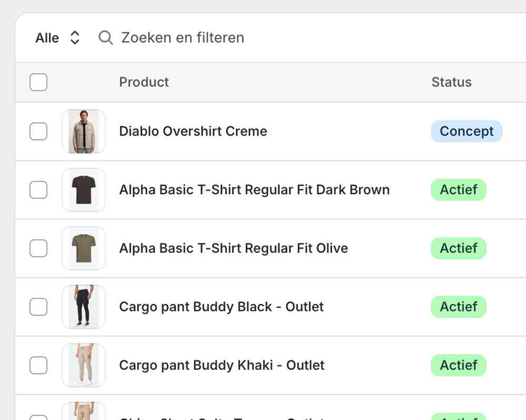Open product Cargo pant Buddy Black - Outlet
The image size is (526, 420).
coord(221,306)
